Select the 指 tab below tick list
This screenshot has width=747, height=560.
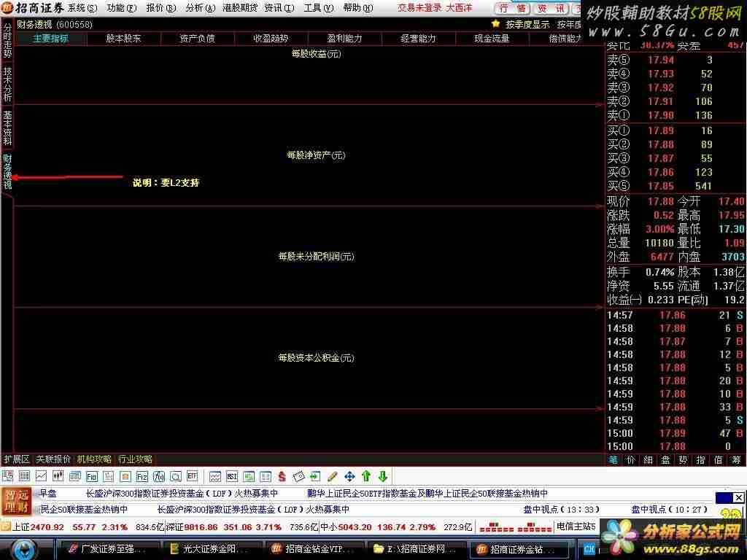tap(701, 459)
